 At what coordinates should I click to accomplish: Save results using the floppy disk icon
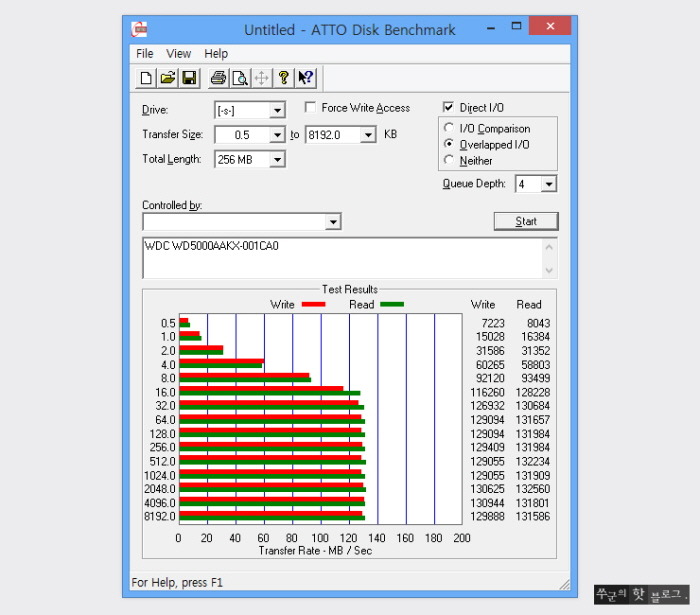[x=189, y=78]
